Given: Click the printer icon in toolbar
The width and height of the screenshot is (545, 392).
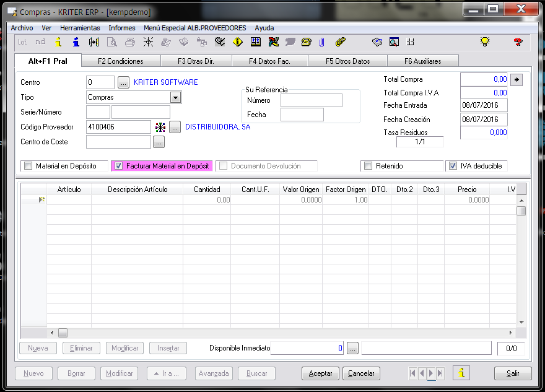Looking at the screenshot, I should click(130, 42).
